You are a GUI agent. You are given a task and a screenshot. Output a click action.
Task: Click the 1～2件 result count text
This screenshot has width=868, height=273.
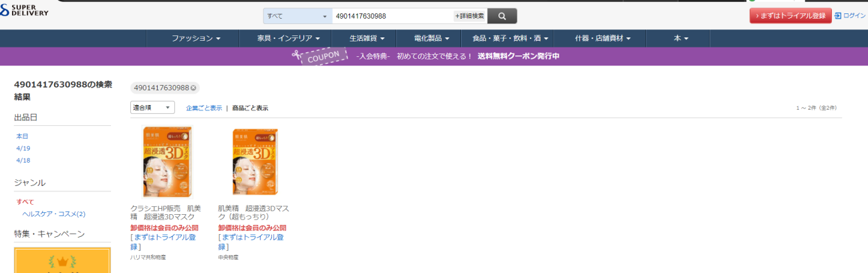coord(817,108)
